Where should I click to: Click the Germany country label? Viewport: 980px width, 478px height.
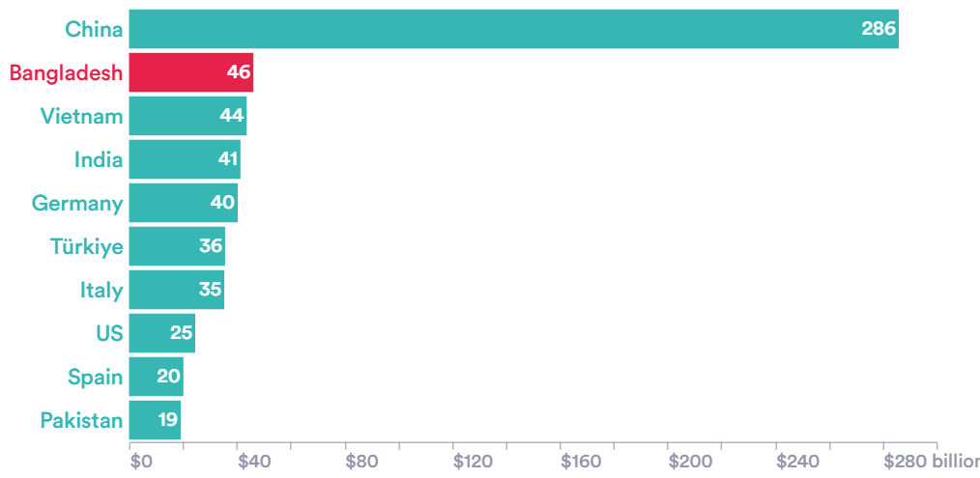point(77,204)
